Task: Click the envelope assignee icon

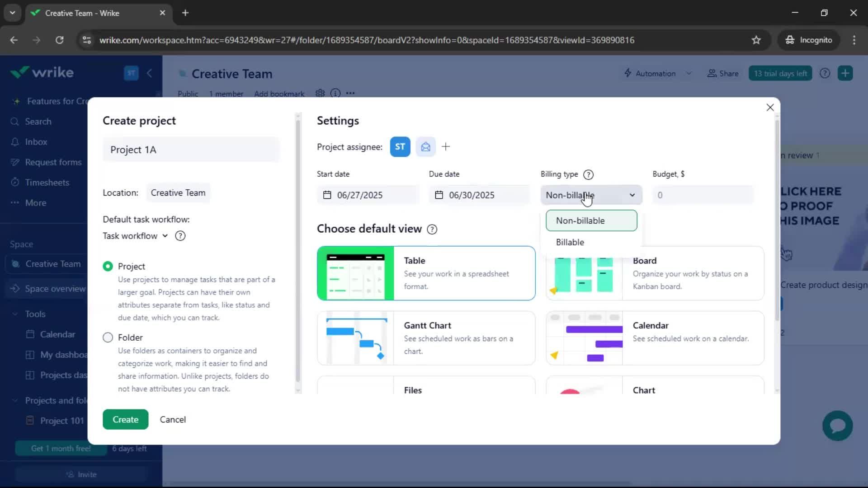Action: [x=425, y=147]
